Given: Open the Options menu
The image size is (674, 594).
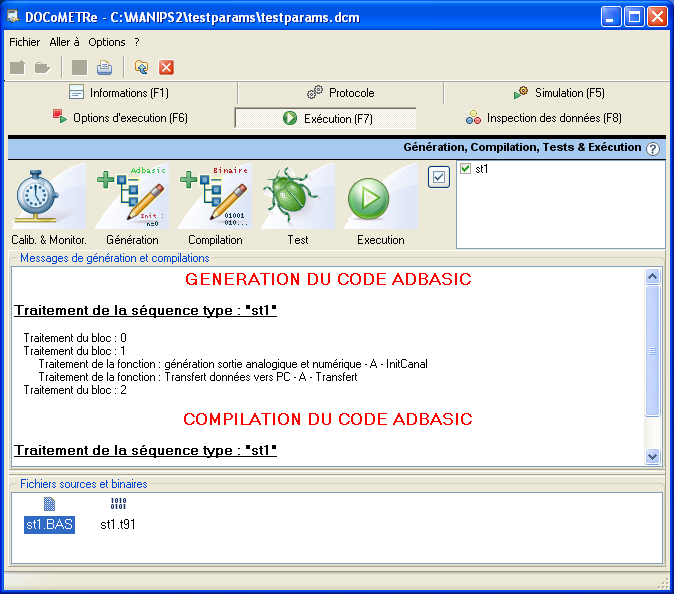Looking at the screenshot, I should 107,42.
